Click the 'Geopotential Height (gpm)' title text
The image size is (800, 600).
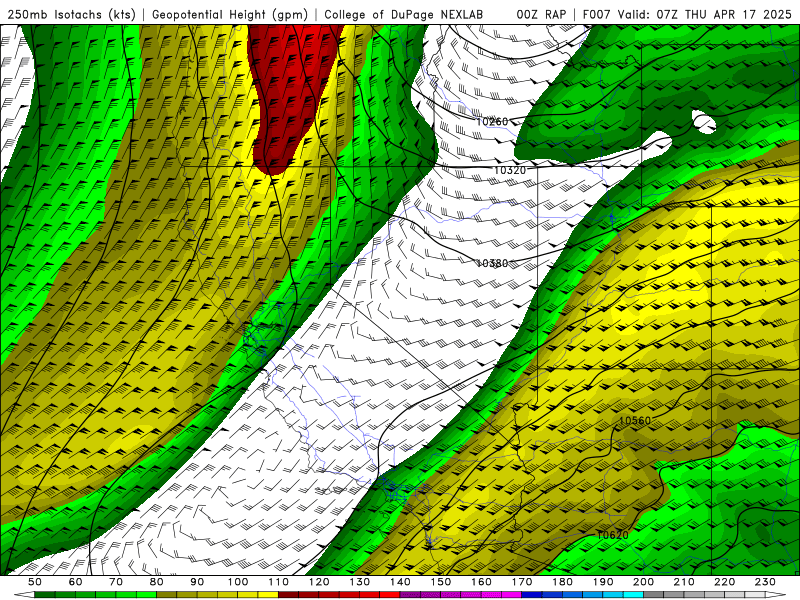(230, 15)
